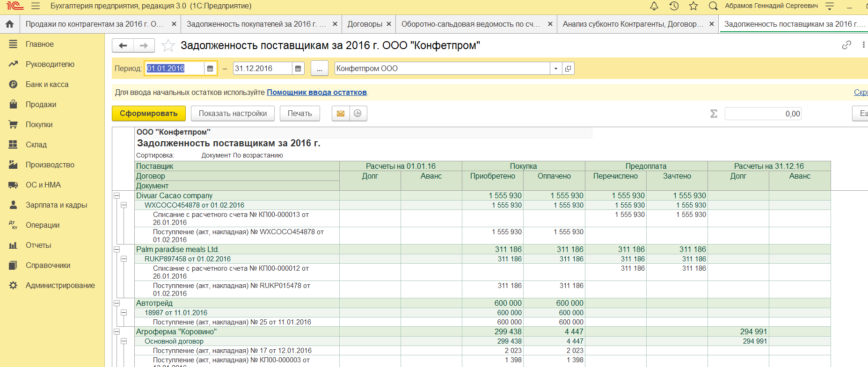Send report by email icon
Viewport: 868px width, 367px height.
341,114
